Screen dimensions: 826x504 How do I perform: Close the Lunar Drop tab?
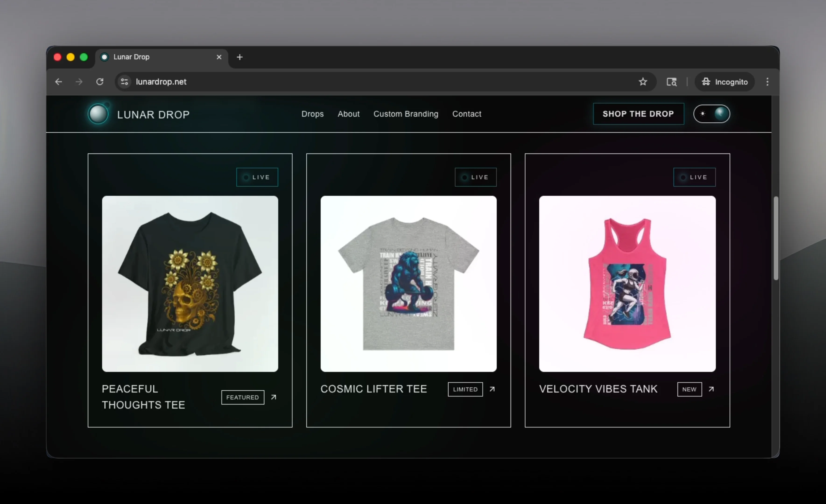coord(219,57)
